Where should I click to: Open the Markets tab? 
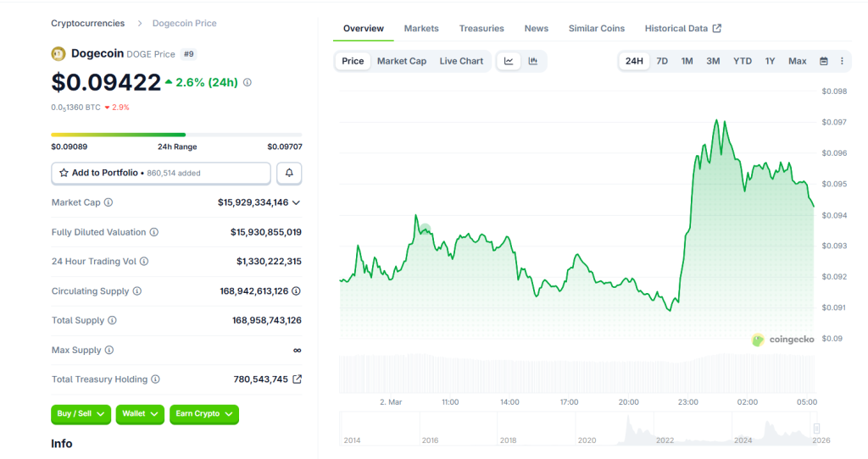pos(421,29)
